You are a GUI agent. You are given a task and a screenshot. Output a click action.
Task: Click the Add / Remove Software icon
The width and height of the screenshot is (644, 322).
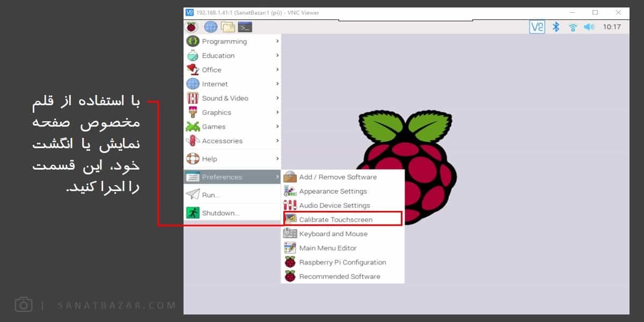[290, 177]
